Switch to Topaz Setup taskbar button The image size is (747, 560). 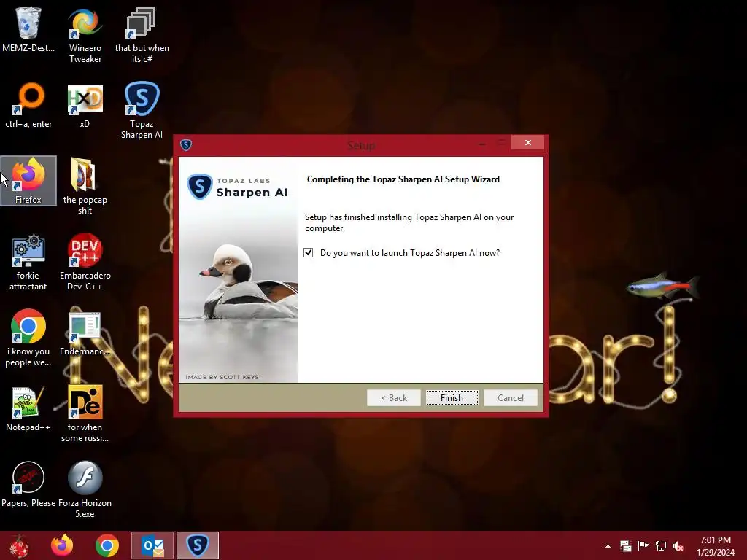coord(198,545)
